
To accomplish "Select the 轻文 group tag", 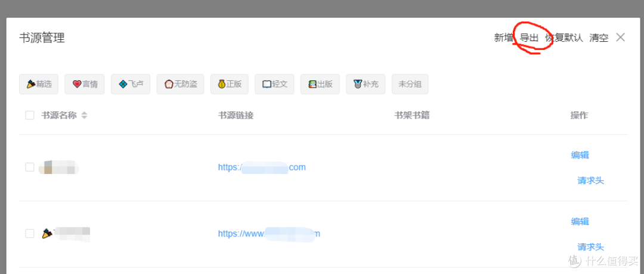I will 274,84.
